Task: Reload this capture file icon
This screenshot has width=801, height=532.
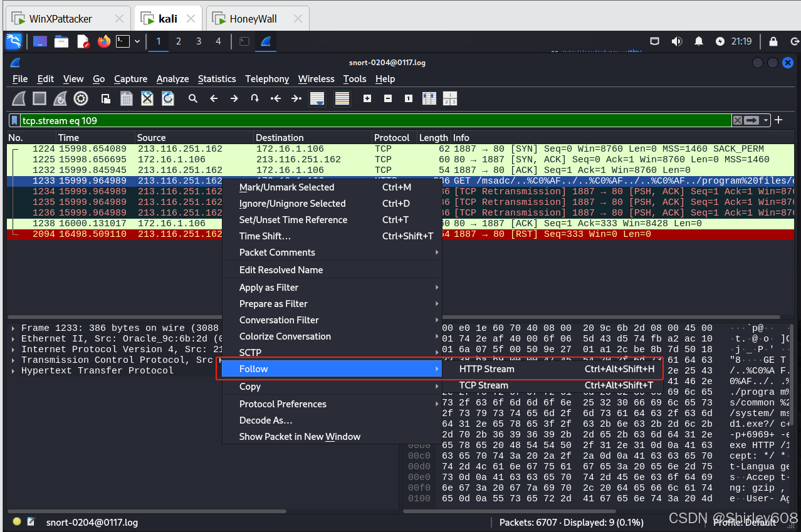Action: pos(168,98)
